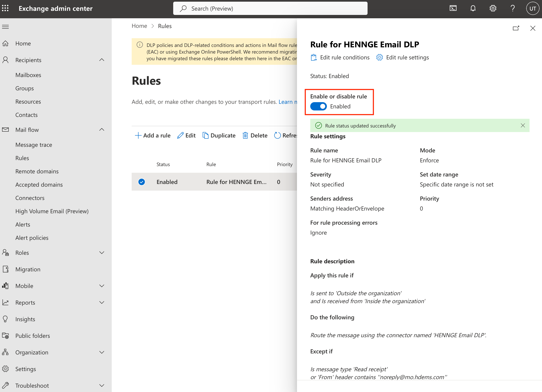Open Mailboxes in the sidebar

[28, 75]
